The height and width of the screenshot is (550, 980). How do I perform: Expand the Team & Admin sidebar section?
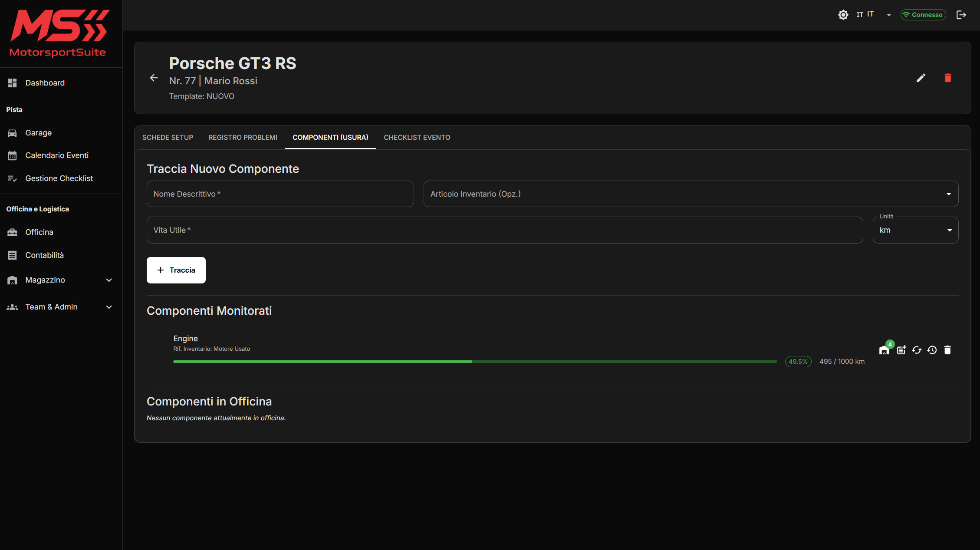(x=61, y=307)
